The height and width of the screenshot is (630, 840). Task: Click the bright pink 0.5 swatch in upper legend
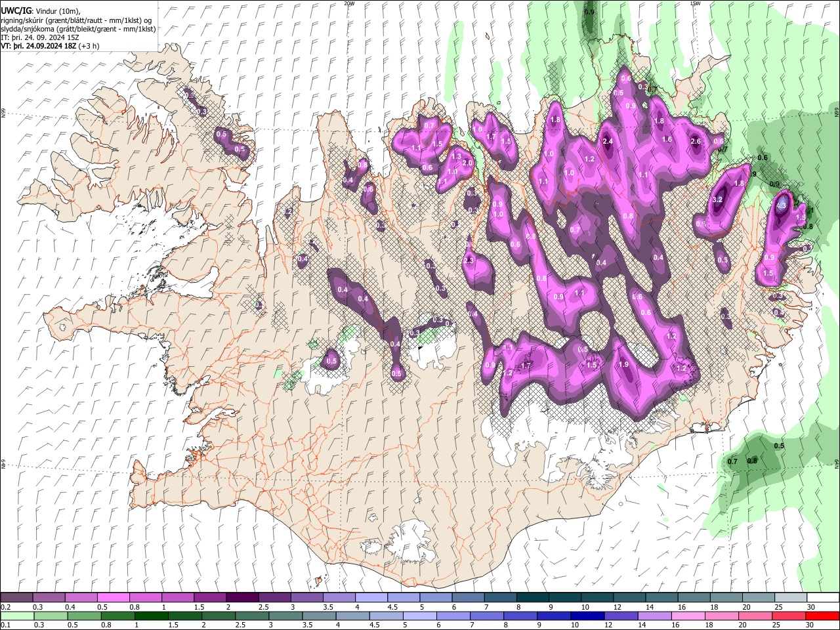click(x=113, y=597)
